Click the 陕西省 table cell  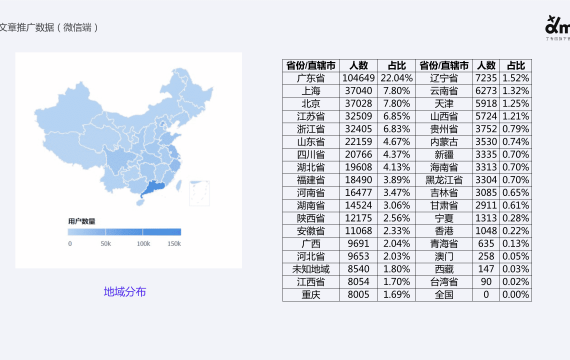coord(311,218)
